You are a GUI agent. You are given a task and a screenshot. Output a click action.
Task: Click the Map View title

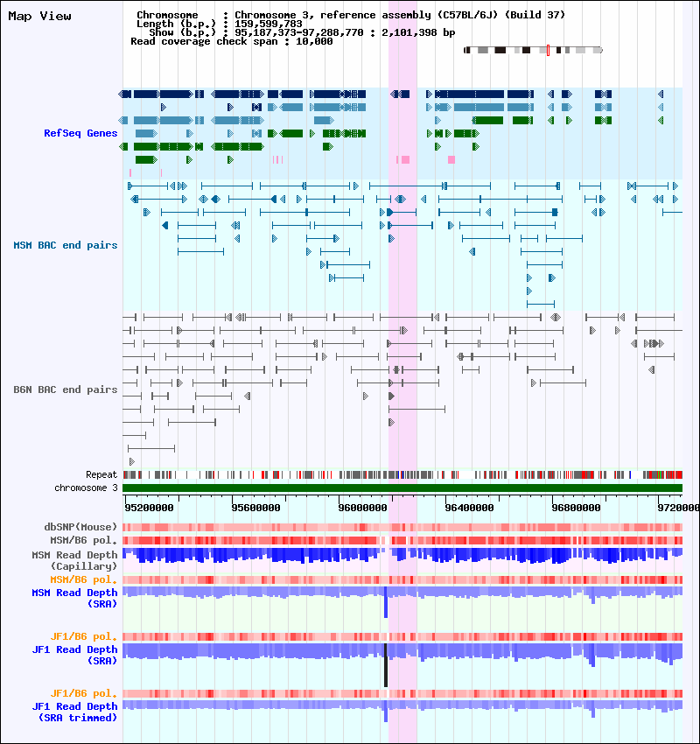point(40,16)
